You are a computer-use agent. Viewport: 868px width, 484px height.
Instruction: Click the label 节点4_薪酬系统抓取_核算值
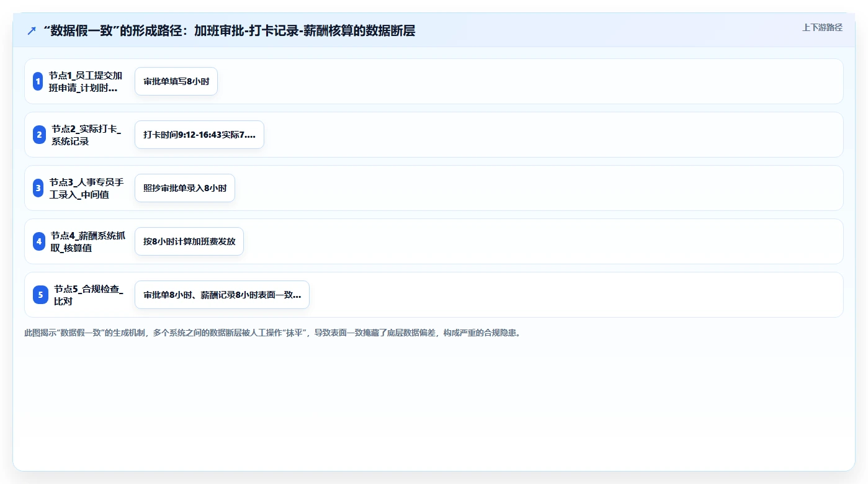coord(87,241)
